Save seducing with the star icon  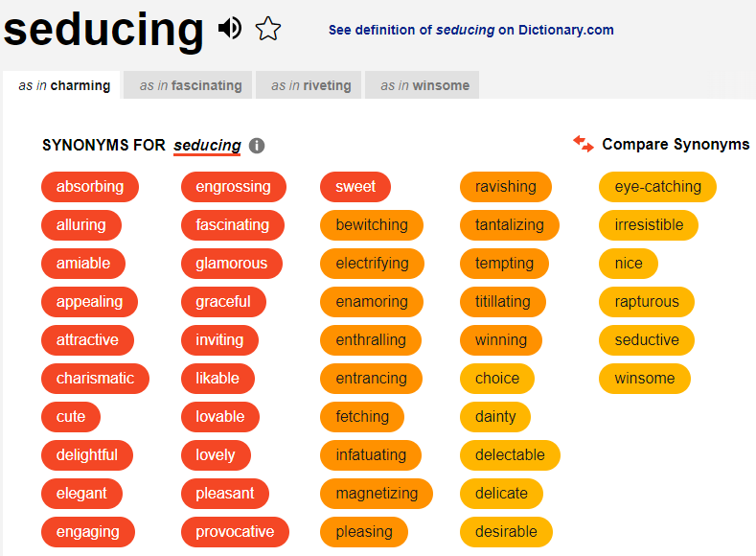click(268, 29)
